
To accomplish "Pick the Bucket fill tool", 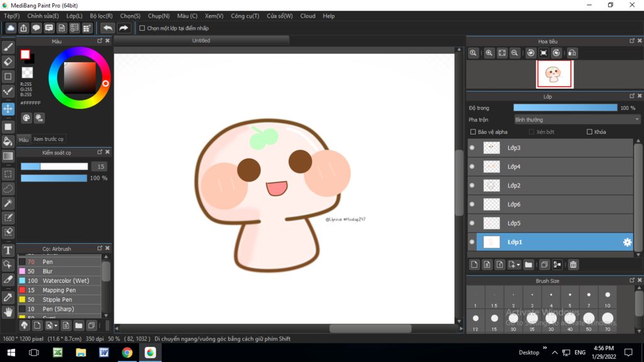I will [x=8, y=141].
